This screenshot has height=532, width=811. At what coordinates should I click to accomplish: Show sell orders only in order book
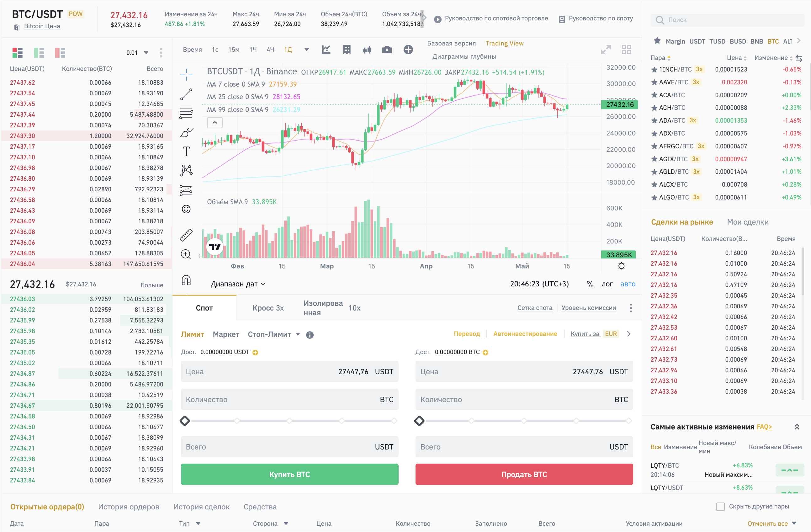(60, 52)
